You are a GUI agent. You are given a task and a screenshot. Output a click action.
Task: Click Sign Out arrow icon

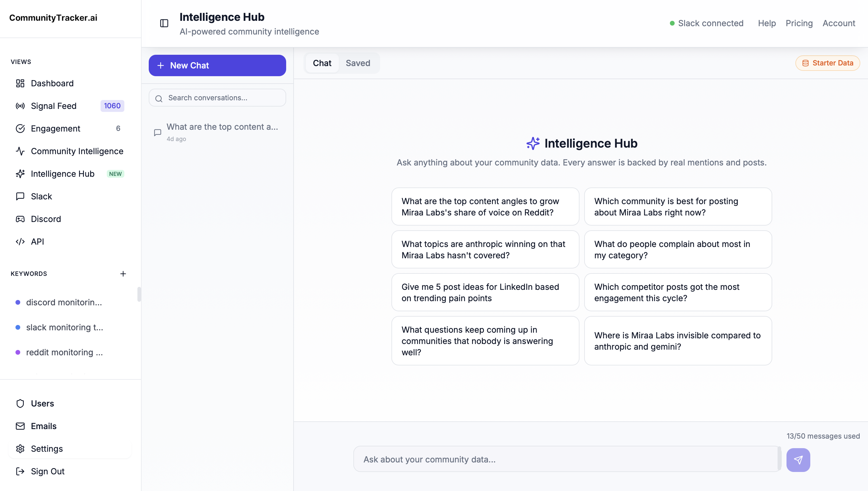20,471
